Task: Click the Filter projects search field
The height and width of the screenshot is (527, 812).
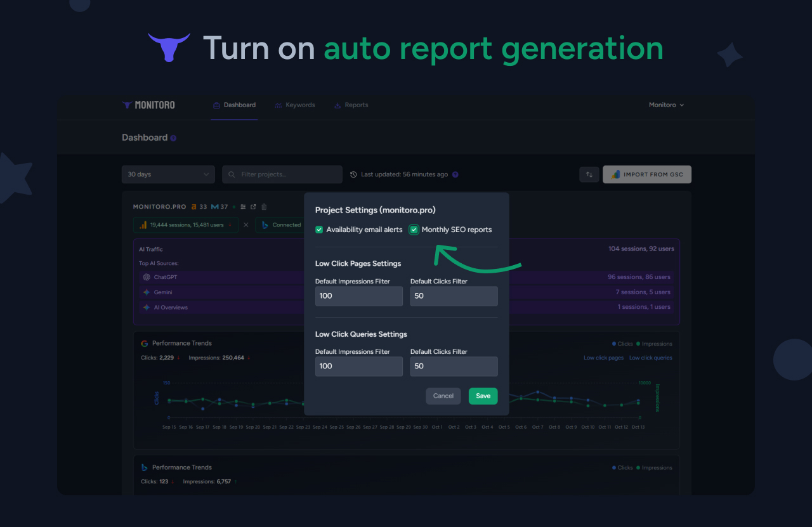Action: pos(282,174)
